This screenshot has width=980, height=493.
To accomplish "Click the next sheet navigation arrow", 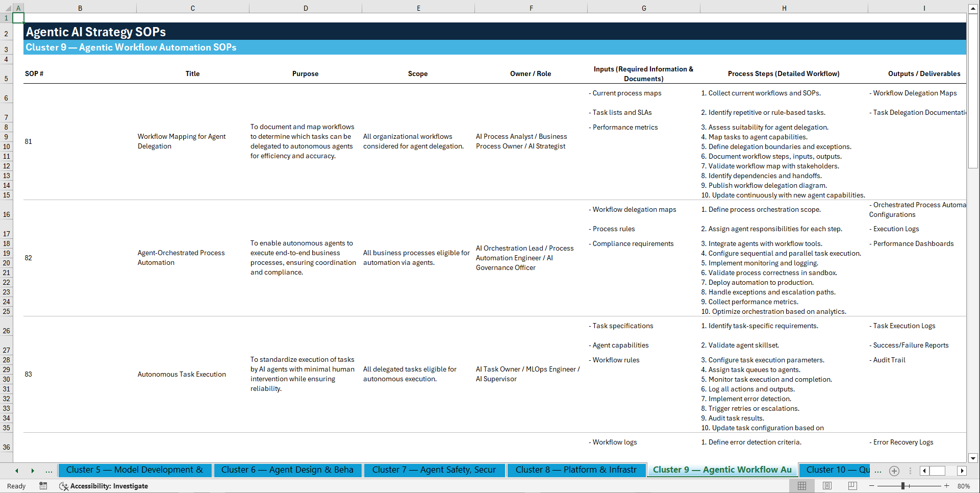I will click(33, 471).
